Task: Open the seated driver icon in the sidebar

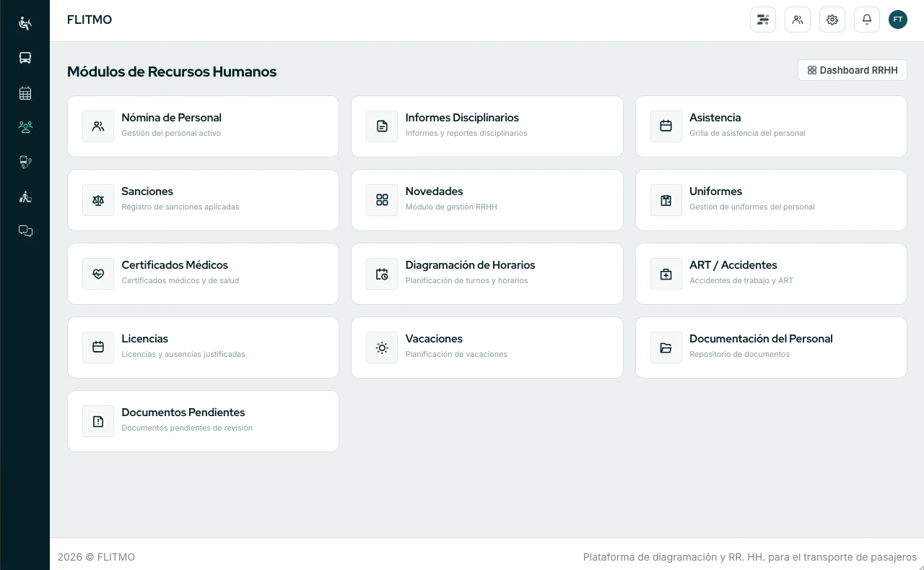Action: tap(25, 23)
